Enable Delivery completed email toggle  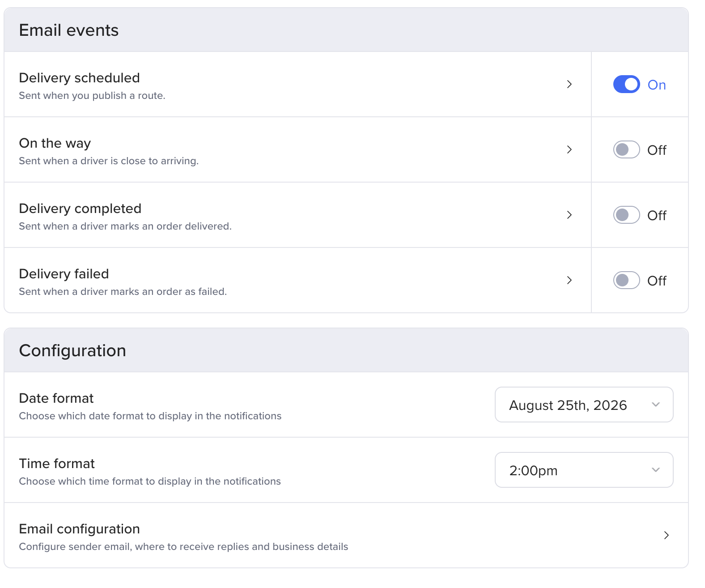click(626, 215)
